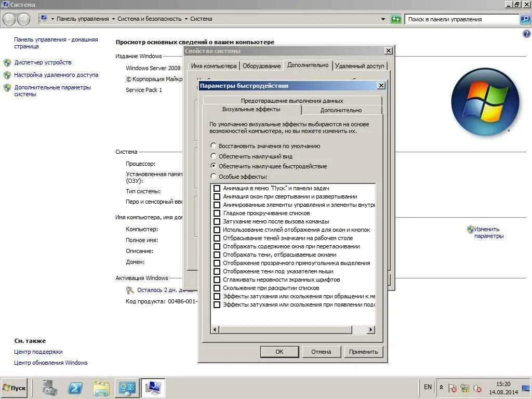Image resolution: width=532 pixels, height=399 pixels.
Task: Open Центр поддержки link
Action: [x=38, y=352]
